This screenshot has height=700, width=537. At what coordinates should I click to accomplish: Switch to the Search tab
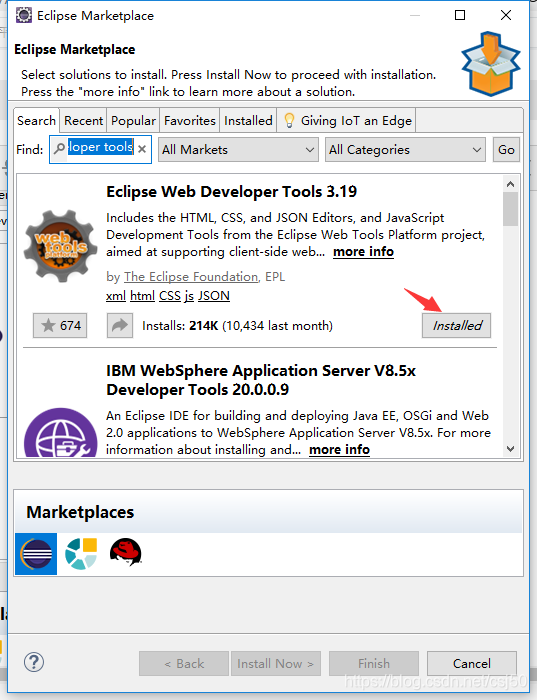pos(37,121)
